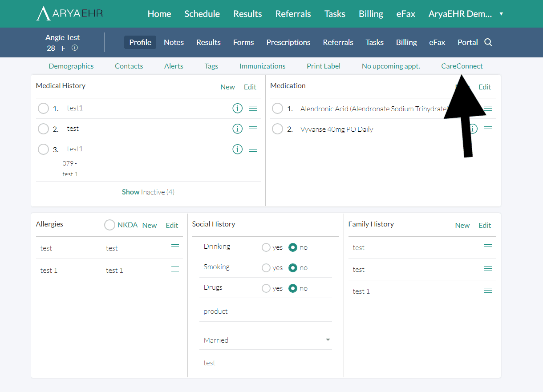Set Smoking to yes

266,268
